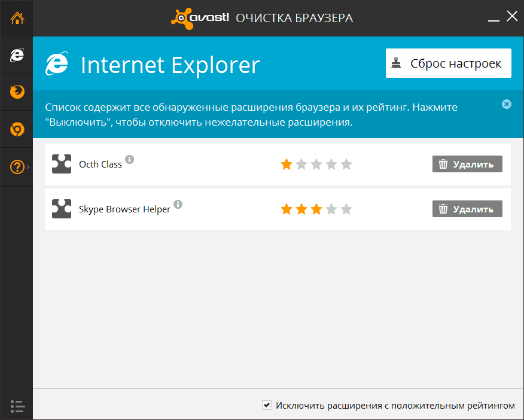Viewport: 524px width, 420px height.
Task: Click the Skype Browser Helper puzzle icon
Action: point(62,208)
